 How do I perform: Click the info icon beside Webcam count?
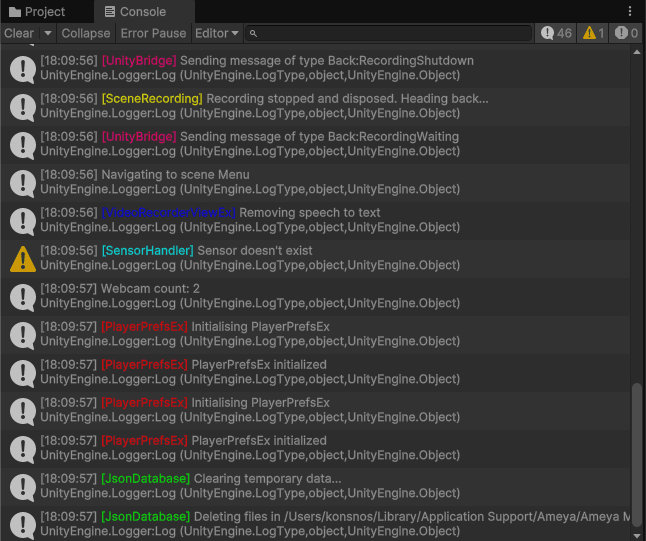tap(23, 297)
